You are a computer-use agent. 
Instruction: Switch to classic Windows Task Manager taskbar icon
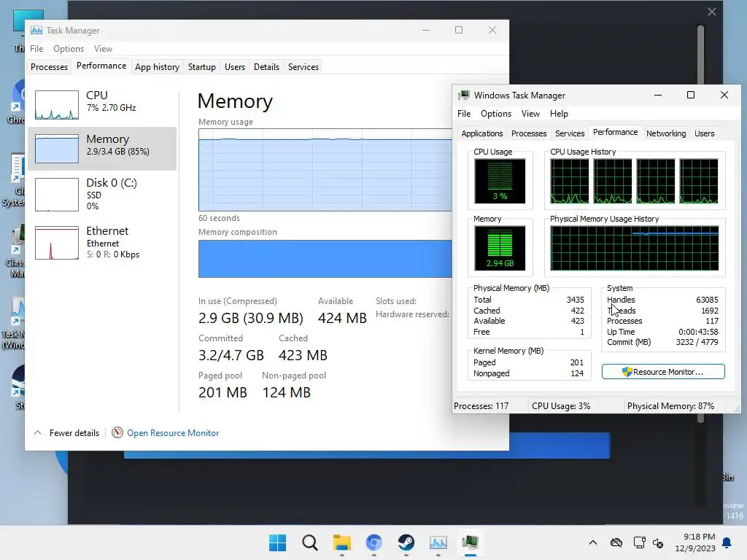[x=471, y=542]
